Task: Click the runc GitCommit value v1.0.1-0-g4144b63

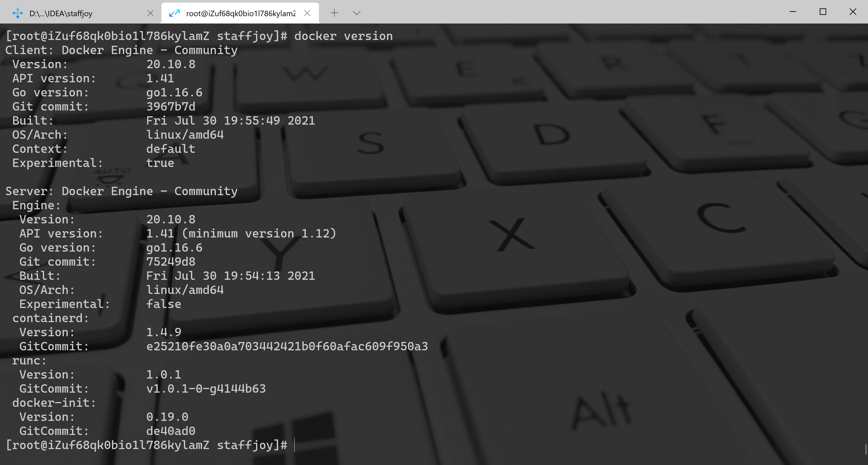Action: coord(206,389)
